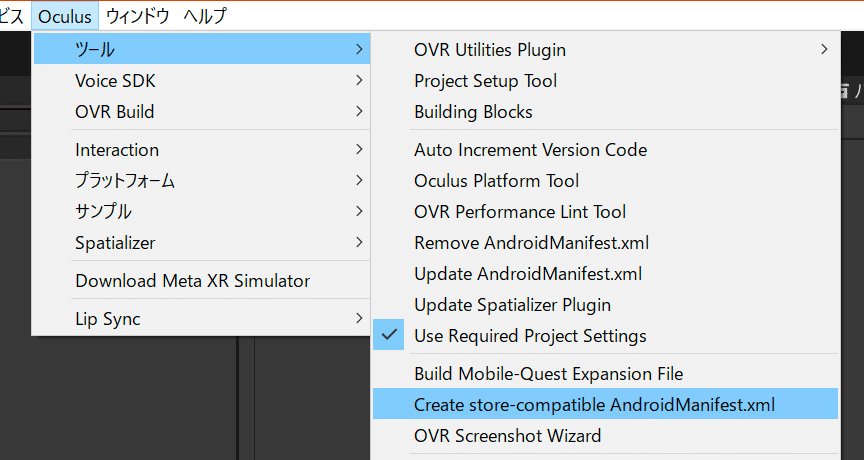
Task: Expand the Lip Sync submenu
Action: click(x=200, y=319)
